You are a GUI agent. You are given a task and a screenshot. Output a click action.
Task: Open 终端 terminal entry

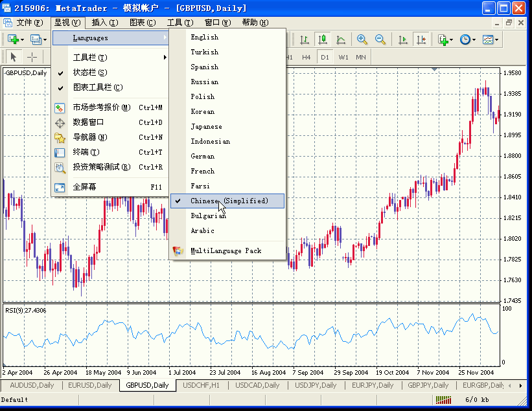click(111, 152)
